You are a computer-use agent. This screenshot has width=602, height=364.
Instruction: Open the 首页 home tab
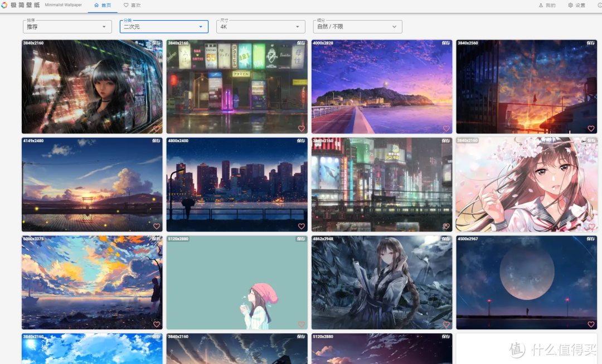[x=103, y=6]
